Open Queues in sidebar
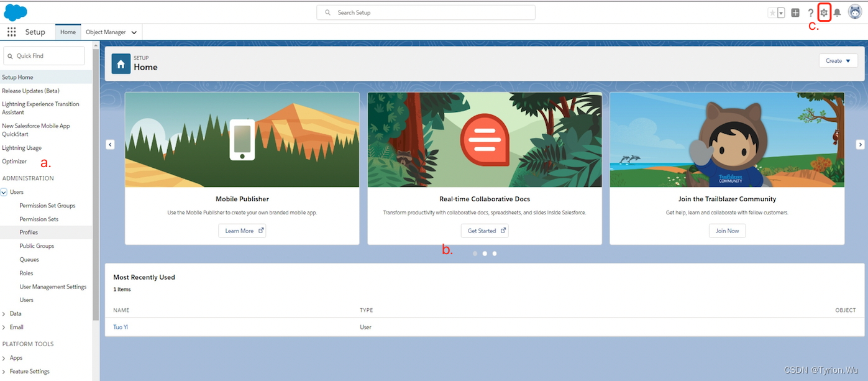Viewport: 868px width, 381px height. pos(29,260)
